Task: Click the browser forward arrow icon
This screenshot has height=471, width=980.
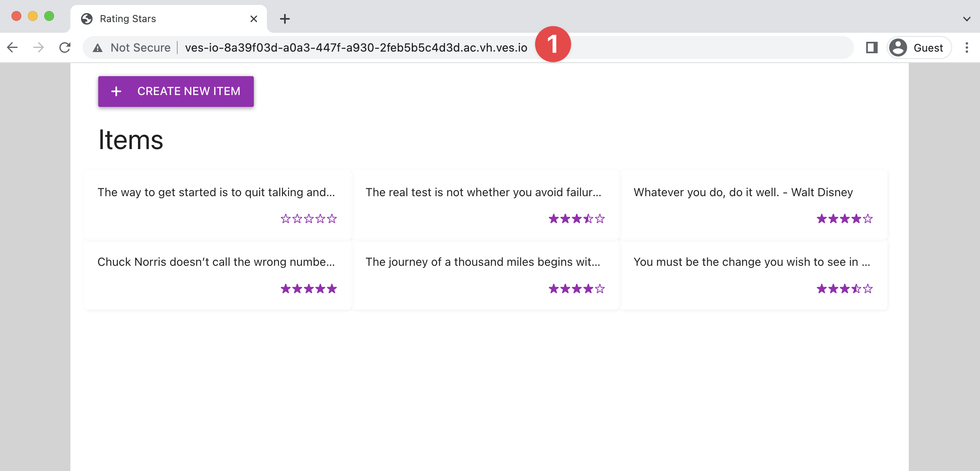Action: tap(38, 48)
